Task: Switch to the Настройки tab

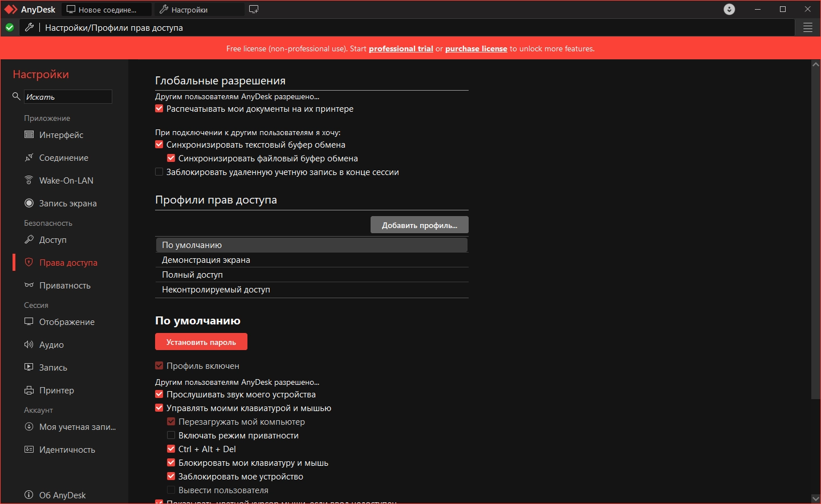Action: 198,9
